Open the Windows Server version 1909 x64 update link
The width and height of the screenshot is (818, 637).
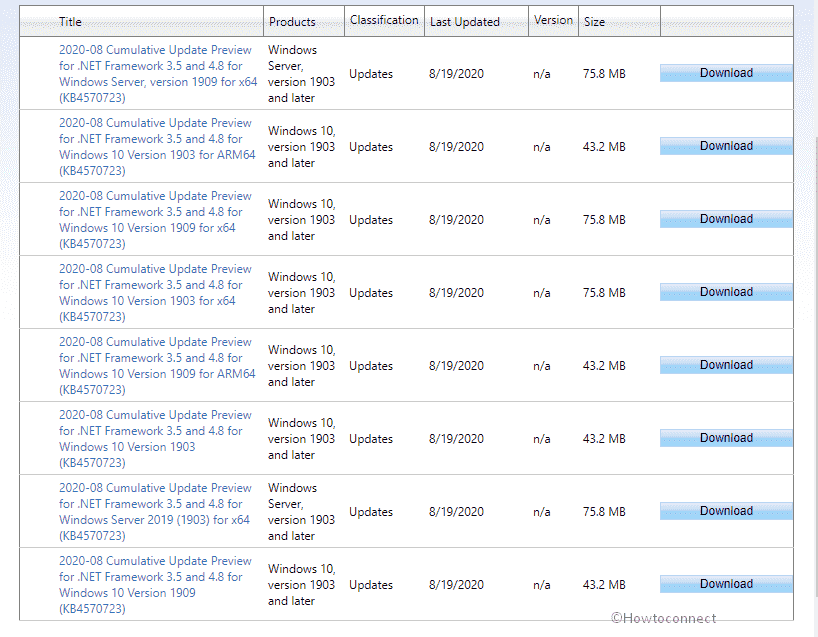pyautogui.click(x=157, y=74)
